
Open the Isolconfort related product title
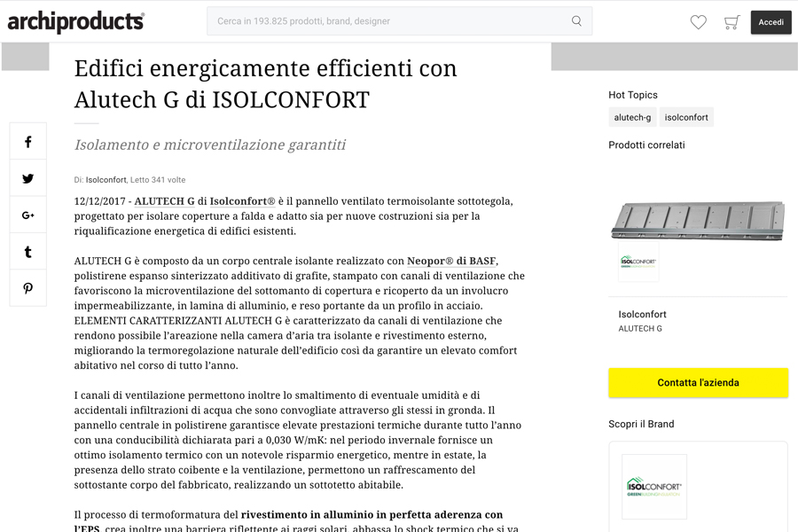coord(642,314)
